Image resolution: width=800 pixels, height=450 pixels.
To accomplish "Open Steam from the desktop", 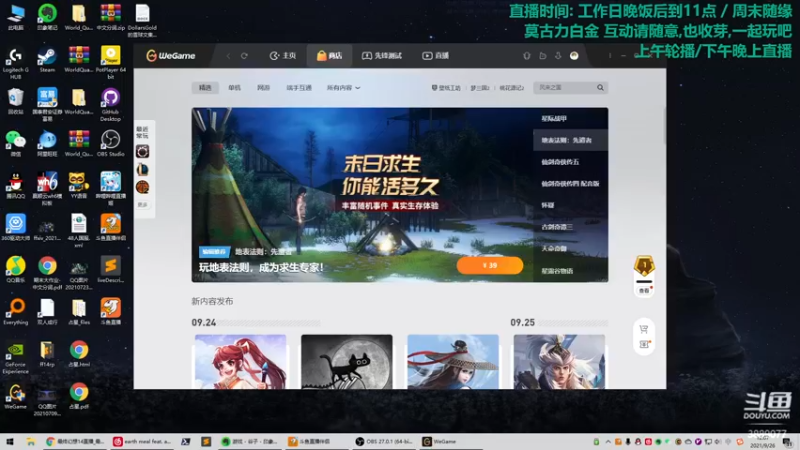I will click(x=47, y=60).
